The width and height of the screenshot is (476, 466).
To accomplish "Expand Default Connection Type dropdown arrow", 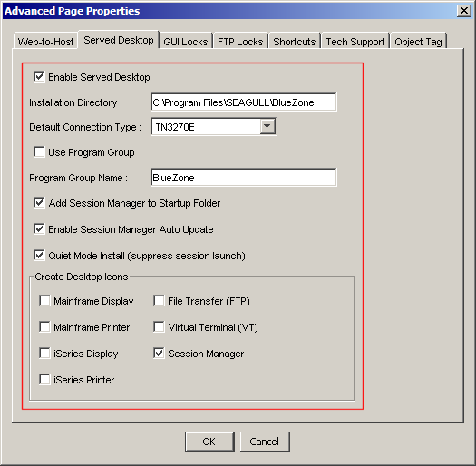I will [267, 126].
